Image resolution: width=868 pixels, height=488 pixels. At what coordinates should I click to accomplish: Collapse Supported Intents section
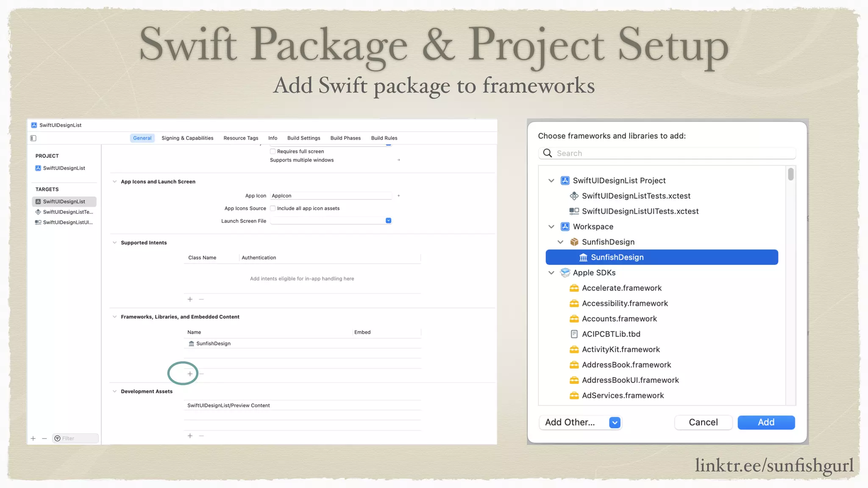click(114, 243)
